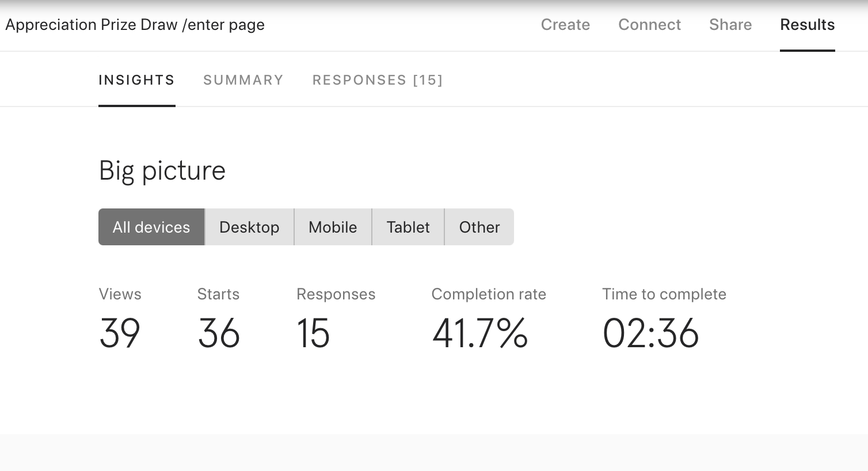The image size is (868, 471).
Task: Filter insights by Mobile
Action: coord(333,227)
